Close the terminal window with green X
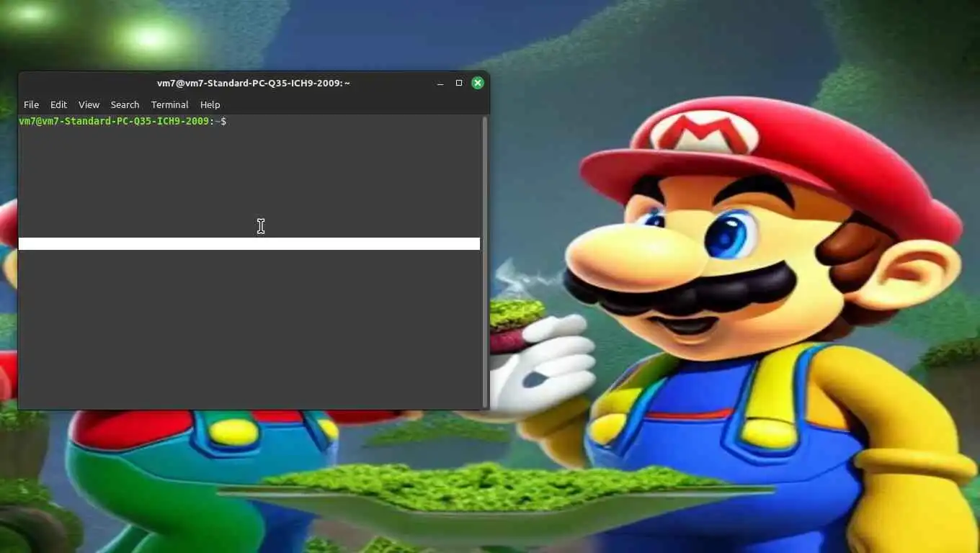The image size is (980, 553). pyautogui.click(x=478, y=83)
